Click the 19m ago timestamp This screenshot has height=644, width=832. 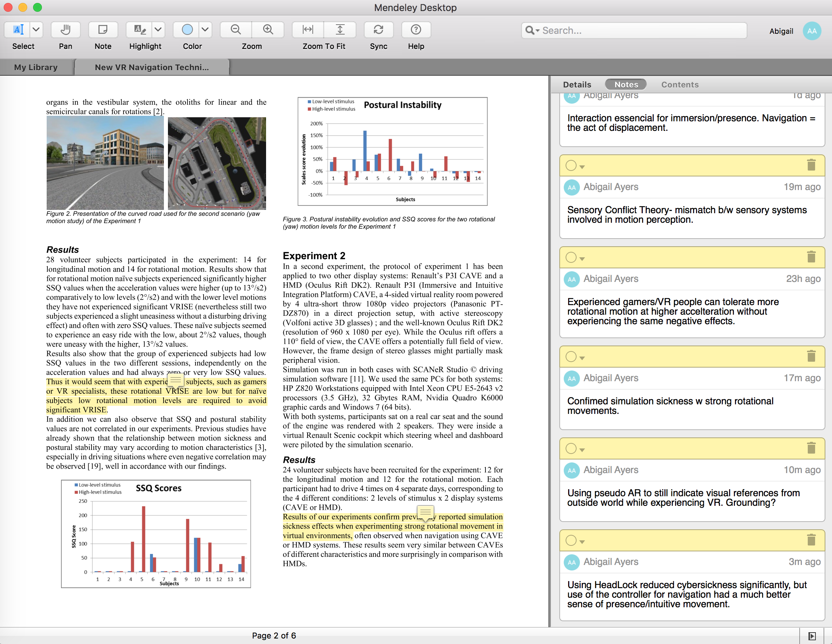pyautogui.click(x=802, y=187)
